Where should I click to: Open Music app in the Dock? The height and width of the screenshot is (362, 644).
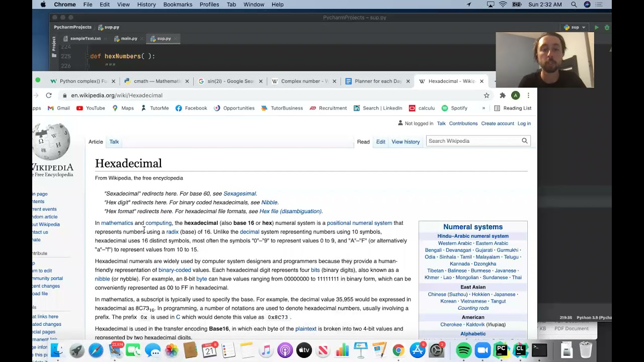click(x=266, y=350)
